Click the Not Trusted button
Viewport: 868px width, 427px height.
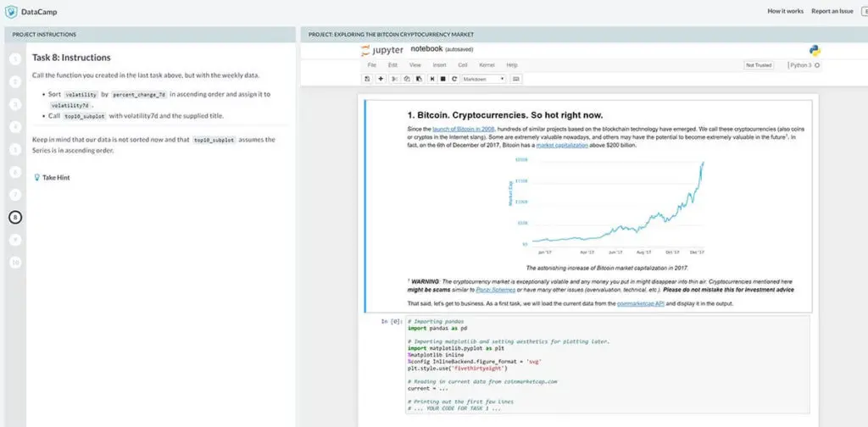point(759,65)
